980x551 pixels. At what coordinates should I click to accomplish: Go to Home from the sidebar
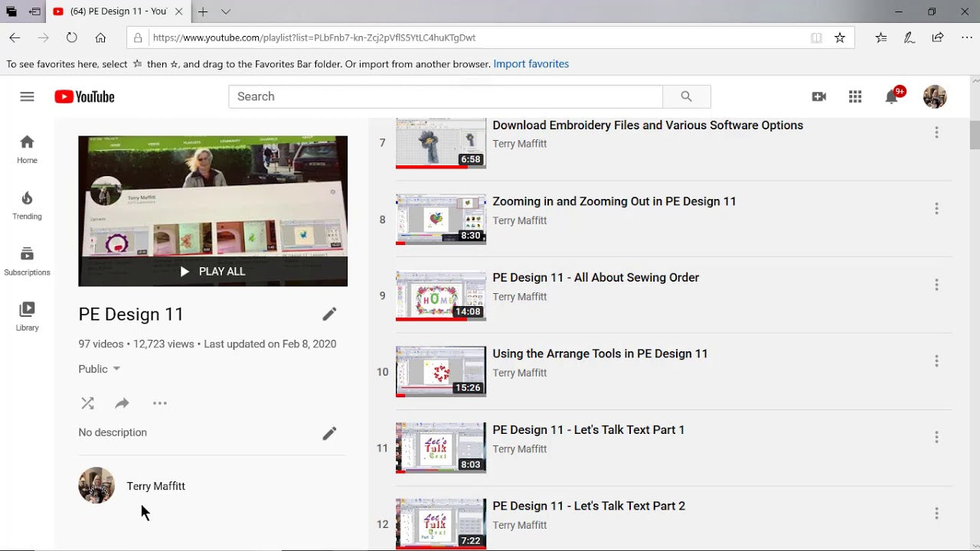pyautogui.click(x=27, y=148)
